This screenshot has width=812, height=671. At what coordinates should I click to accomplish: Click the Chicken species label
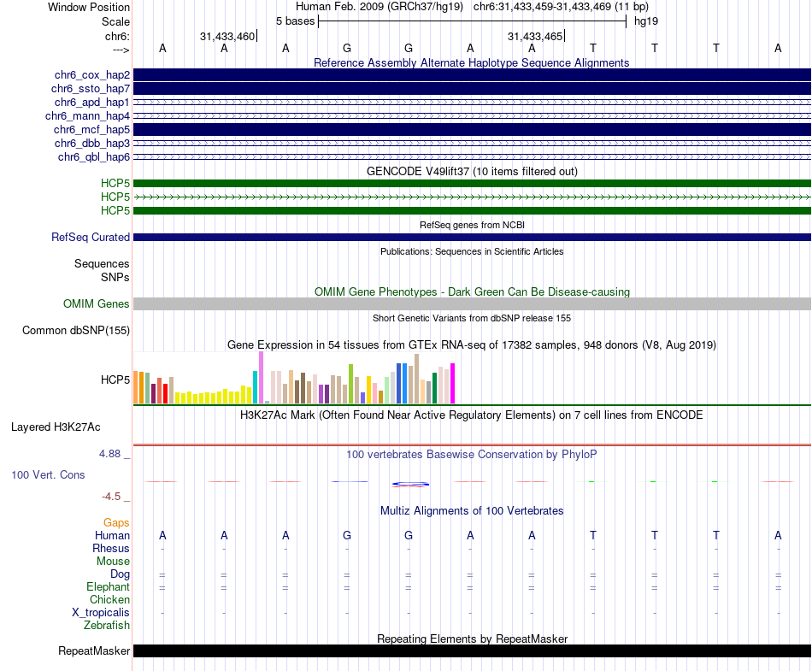tap(109, 599)
